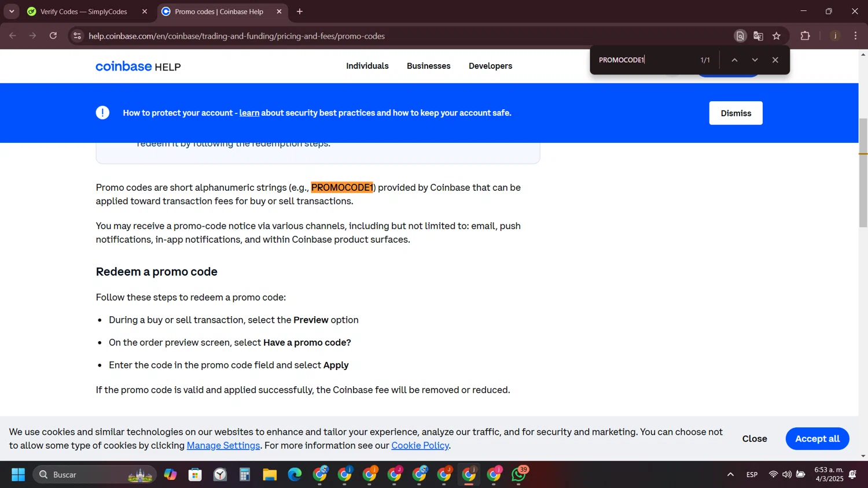Screen dimensions: 868x488
Task: Open WhatsApp with 39 notifications
Action: (x=519, y=475)
